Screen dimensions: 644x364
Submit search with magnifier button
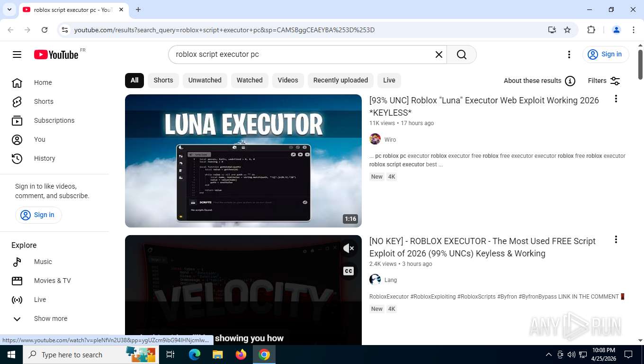tap(462, 55)
